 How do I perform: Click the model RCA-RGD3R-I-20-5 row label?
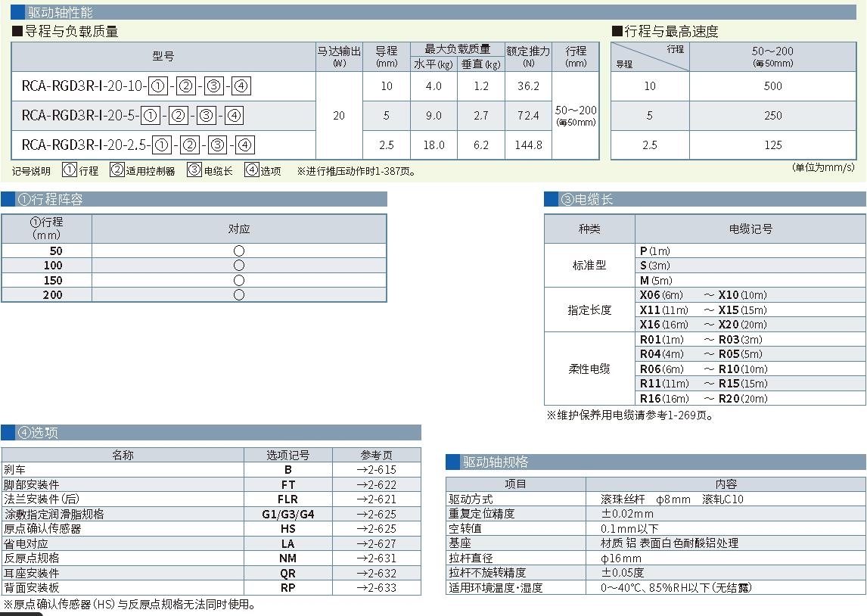coord(132,116)
